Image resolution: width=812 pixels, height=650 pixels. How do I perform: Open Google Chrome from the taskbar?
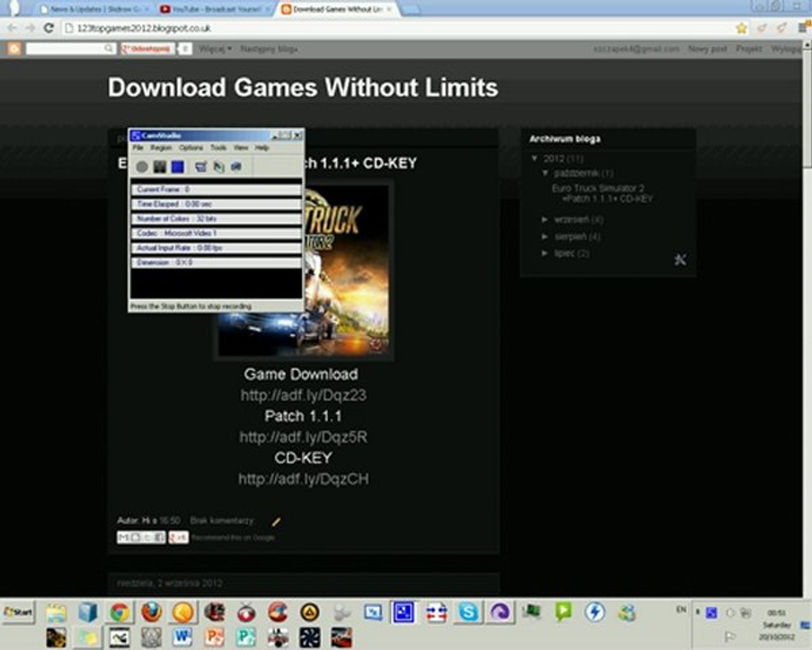click(120, 613)
